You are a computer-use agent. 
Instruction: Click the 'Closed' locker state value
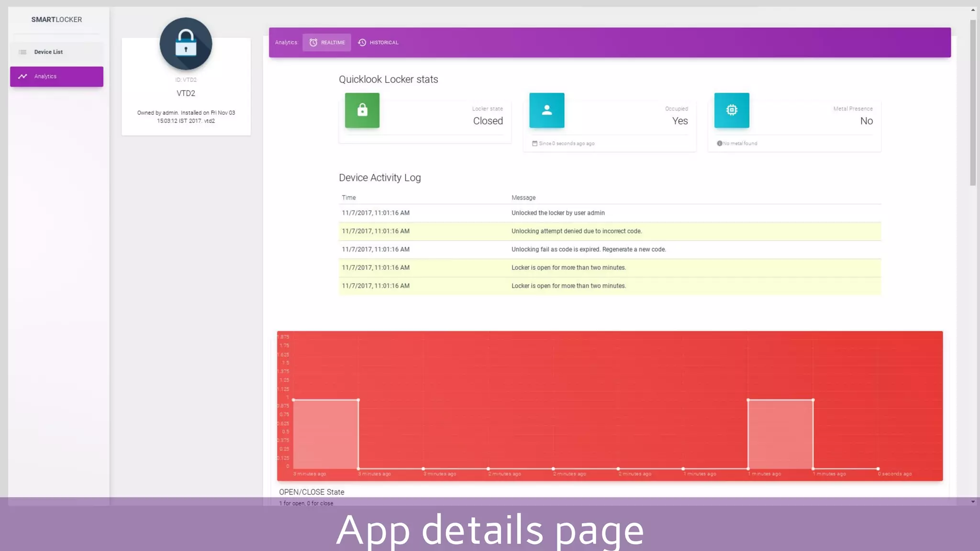pyautogui.click(x=488, y=121)
